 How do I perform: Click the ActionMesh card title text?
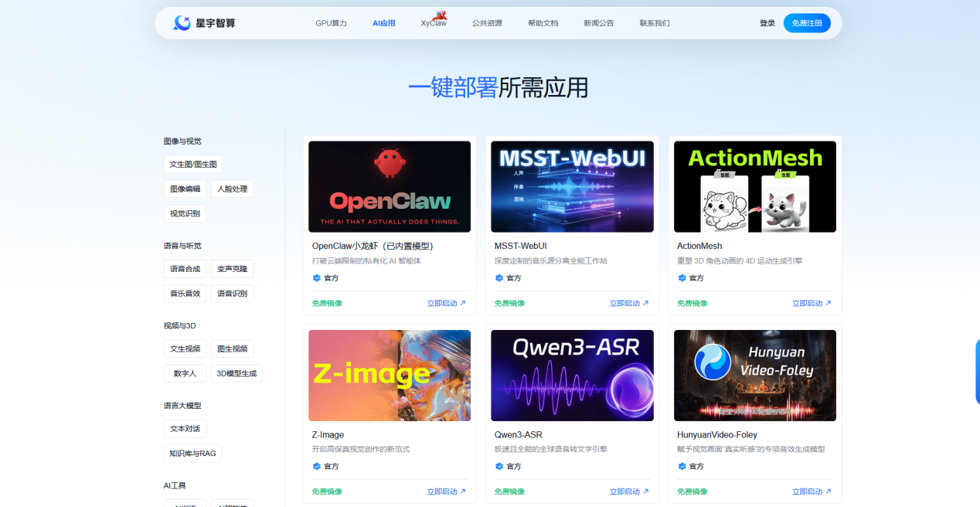coord(699,246)
